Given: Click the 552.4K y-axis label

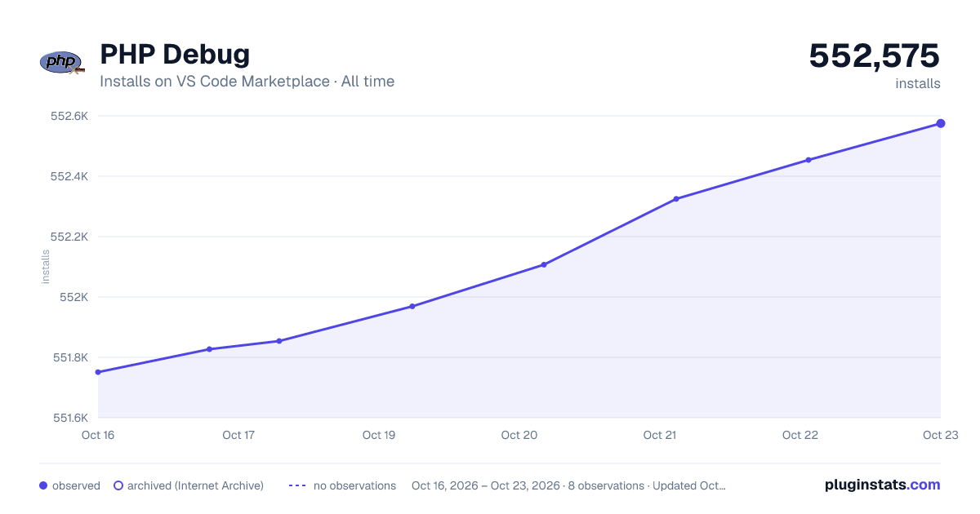Looking at the screenshot, I should point(69,176).
